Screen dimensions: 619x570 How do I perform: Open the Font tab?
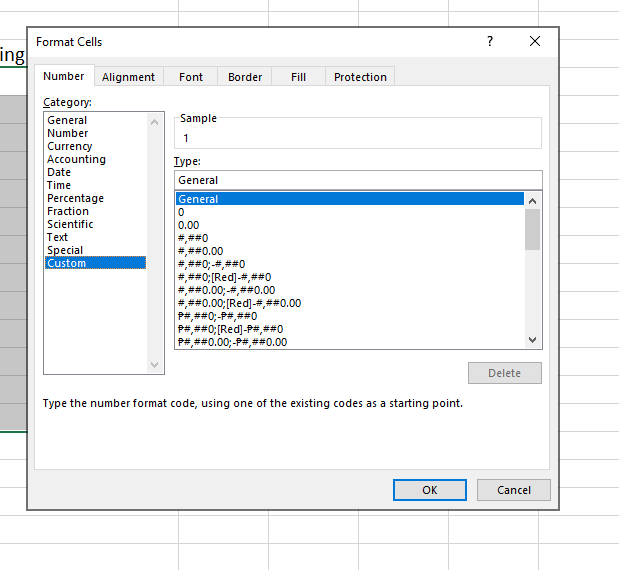click(x=190, y=77)
